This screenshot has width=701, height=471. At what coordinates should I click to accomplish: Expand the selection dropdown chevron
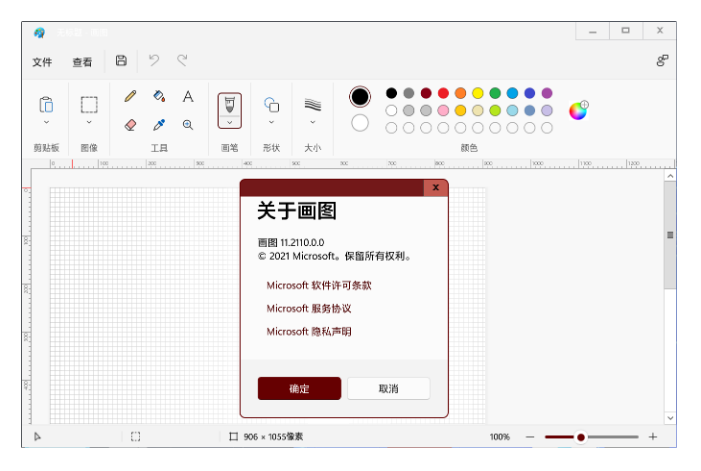click(89, 122)
